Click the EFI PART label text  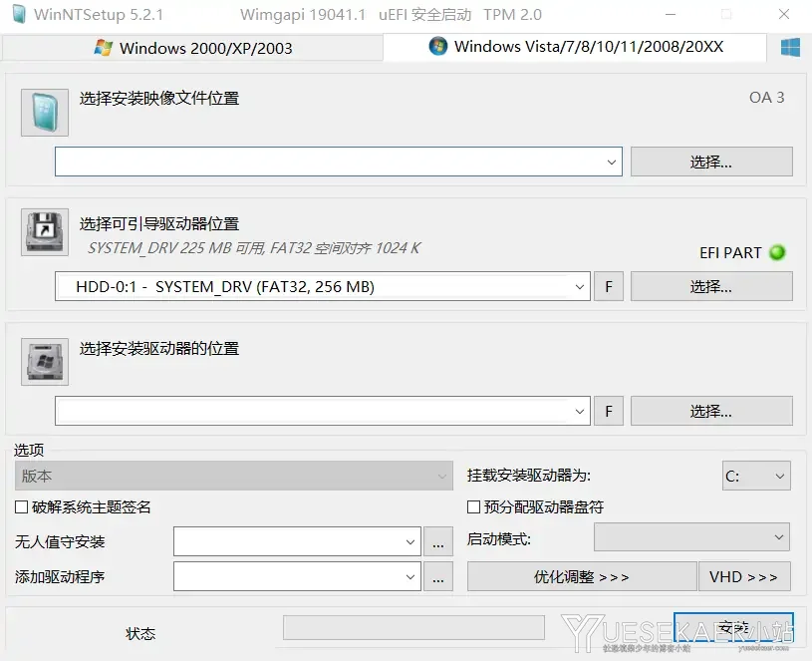coord(730,253)
